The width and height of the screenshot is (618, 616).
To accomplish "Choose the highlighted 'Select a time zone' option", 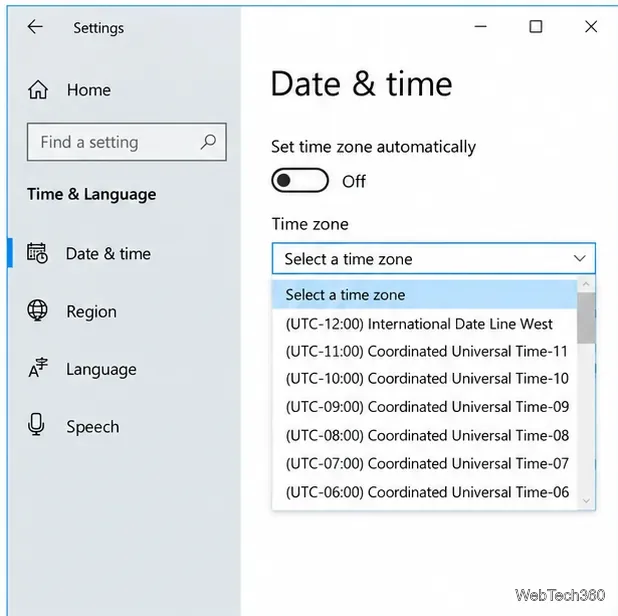I will 424,294.
